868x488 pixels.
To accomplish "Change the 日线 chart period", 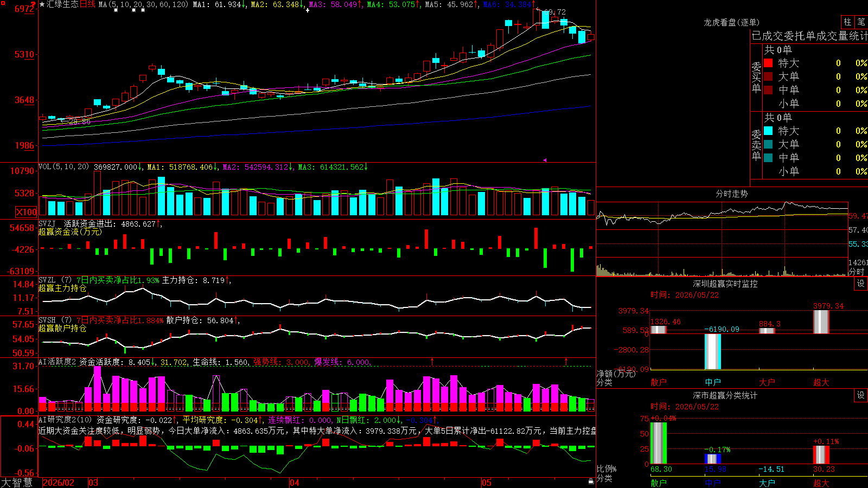I will [87, 4].
